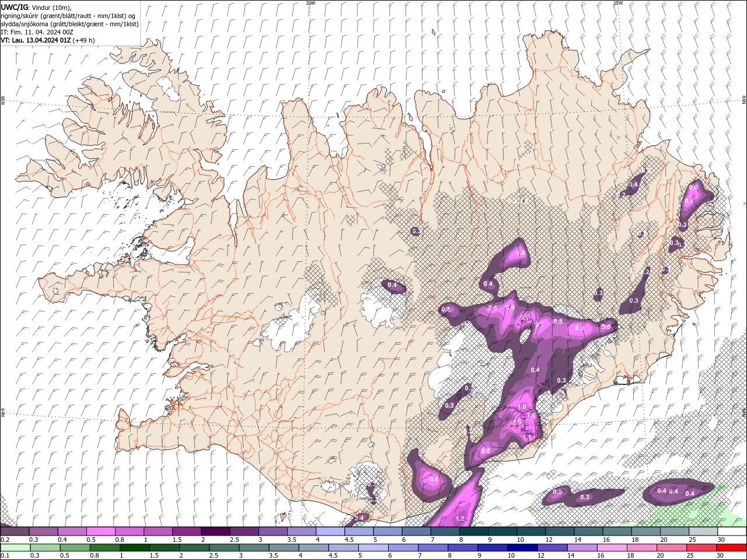This screenshot has height=560, width=747.
Task: Click the 'slydda/snjókoma' legend description line
Action: 70,24
